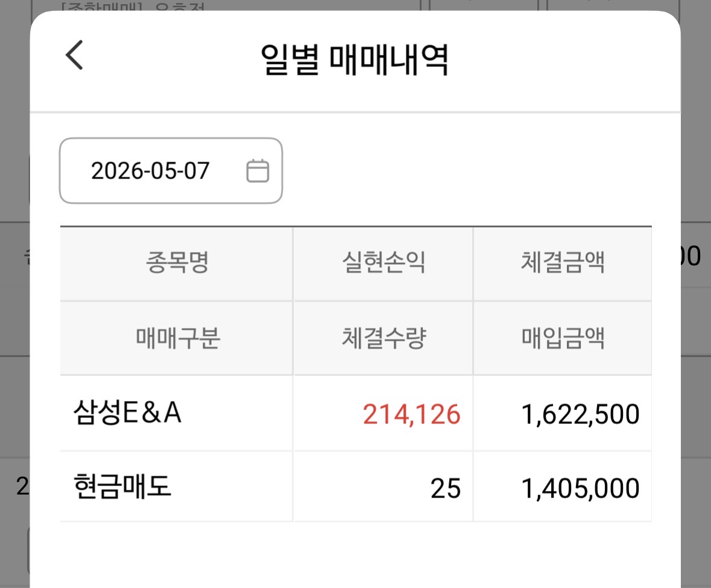Click the 매매구분 column header
The width and height of the screenshot is (711, 588).
[178, 338]
